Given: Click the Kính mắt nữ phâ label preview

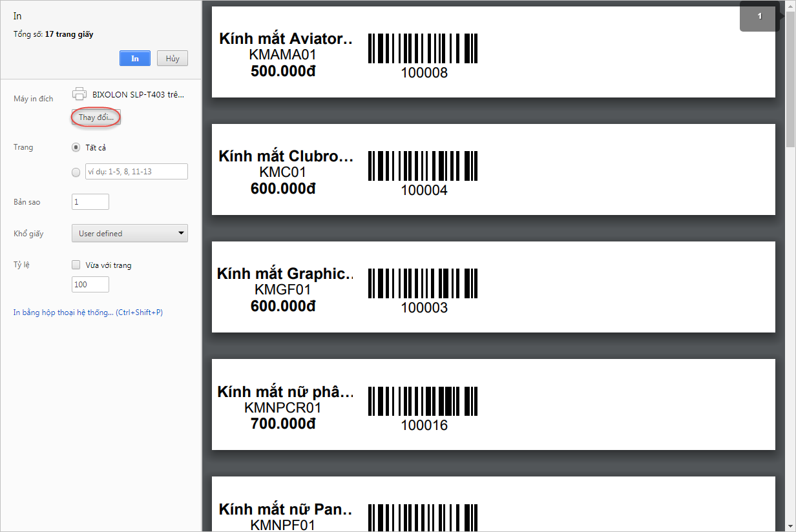Looking at the screenshot, I should pyautogui.click(x=494, y=404).
